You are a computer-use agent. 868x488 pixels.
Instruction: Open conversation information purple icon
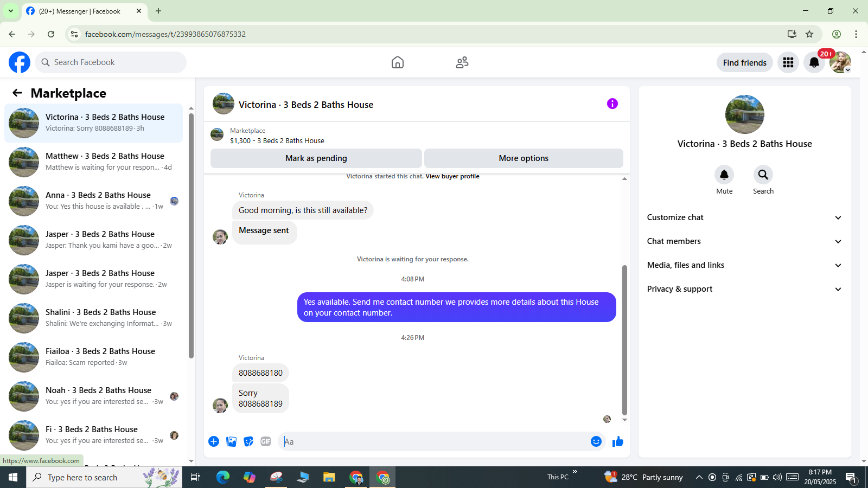coord(612,104)
